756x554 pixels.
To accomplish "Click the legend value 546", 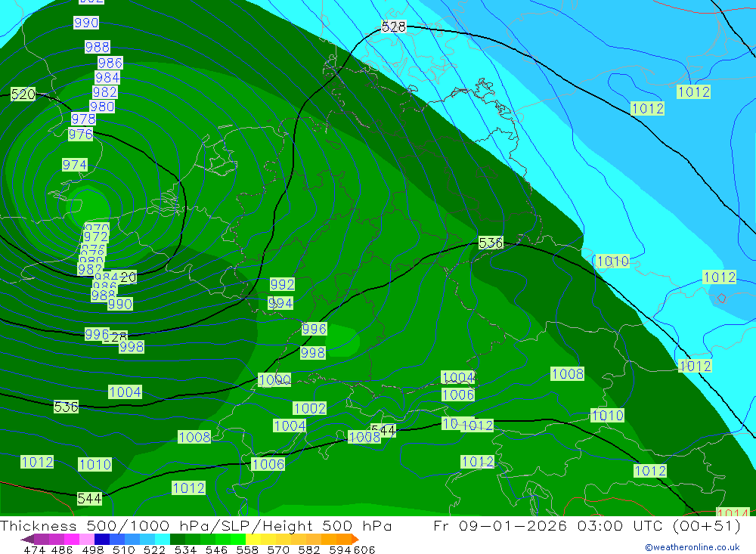I will [x=216, y=549].
